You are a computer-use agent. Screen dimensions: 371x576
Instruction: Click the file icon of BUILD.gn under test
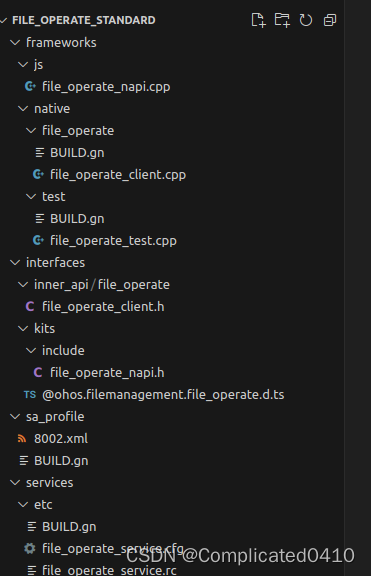[x=40, y=219]
